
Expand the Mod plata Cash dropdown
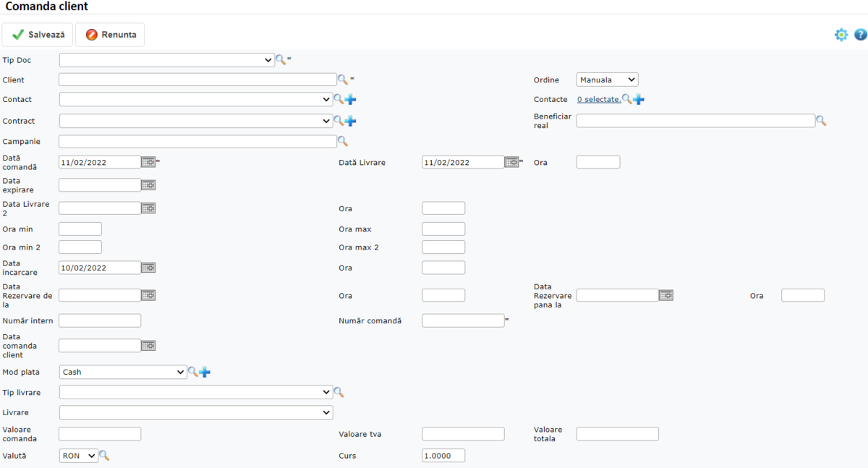coord(123,372)
